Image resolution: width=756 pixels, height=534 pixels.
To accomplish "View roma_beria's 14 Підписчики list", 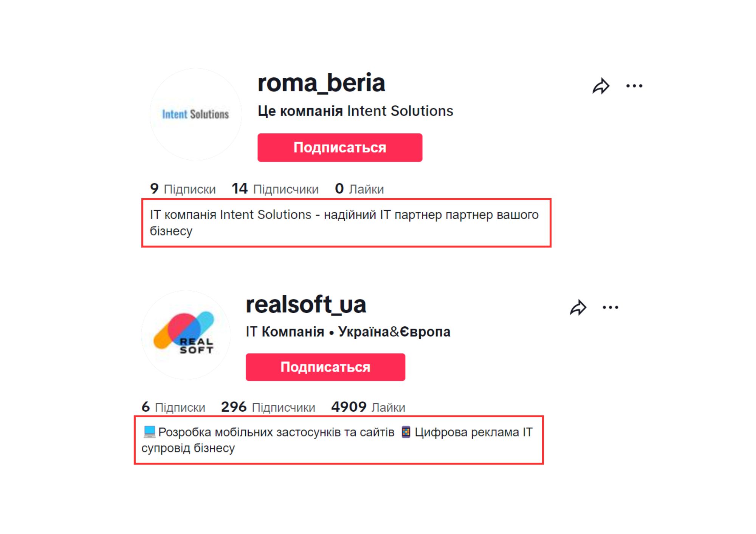I will 275,189.
